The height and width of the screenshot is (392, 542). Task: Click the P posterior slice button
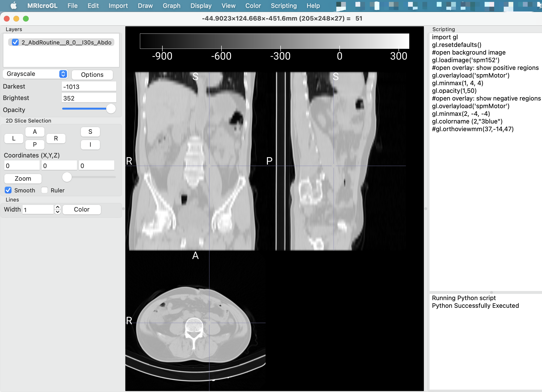[x=35, y=145]
